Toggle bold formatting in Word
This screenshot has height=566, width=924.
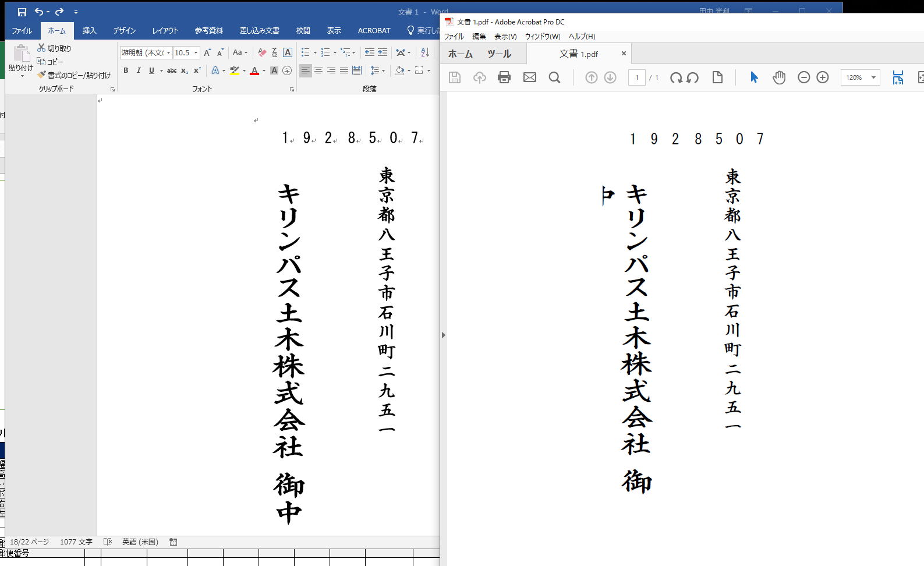click(126, 70)
